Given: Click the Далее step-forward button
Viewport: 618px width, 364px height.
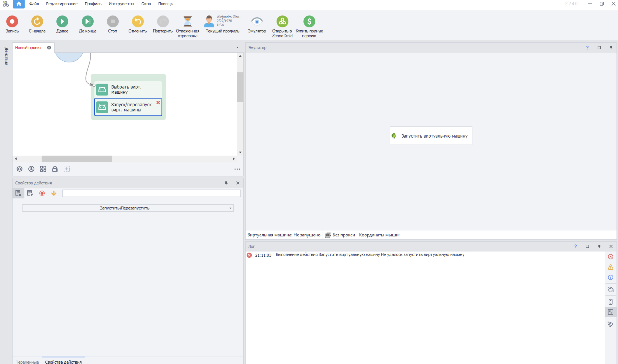Looking at the screenshot, I should 62,22.
